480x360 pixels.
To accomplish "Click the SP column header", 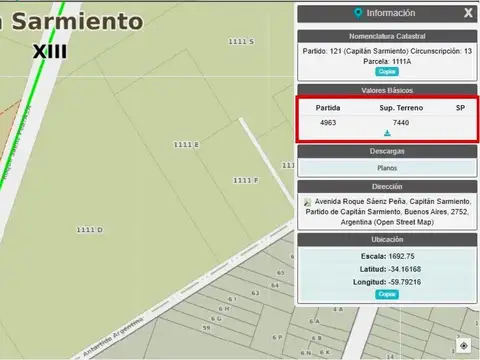I will pos(460,108).
